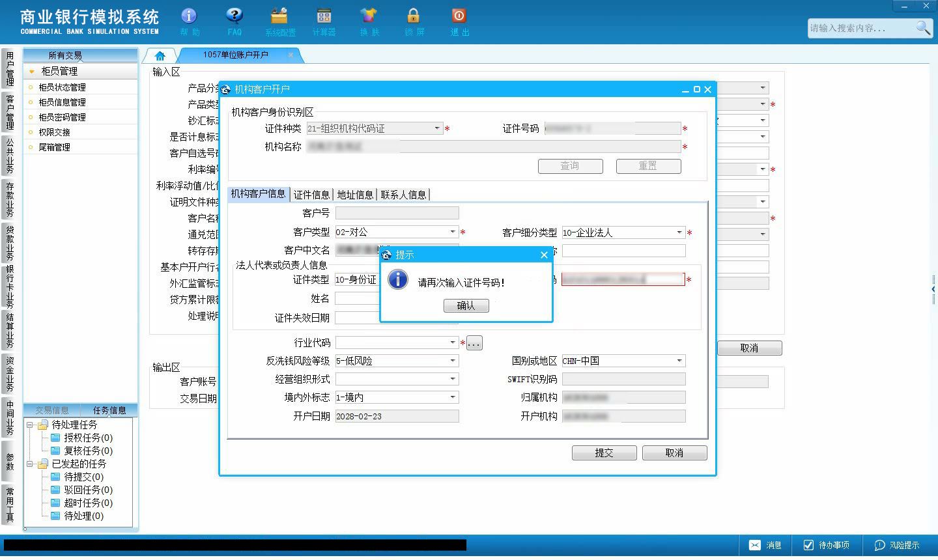
Task: Open the 常用工具 side tab
Action: [x=9, y=504]
